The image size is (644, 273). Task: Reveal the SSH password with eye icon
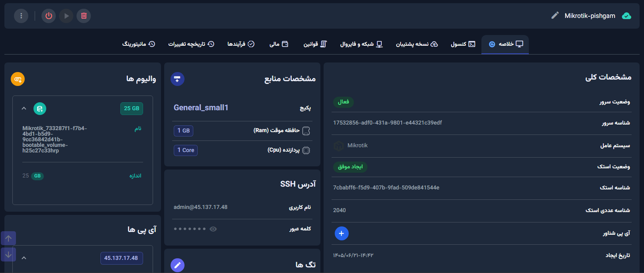(x=213, y=229)
